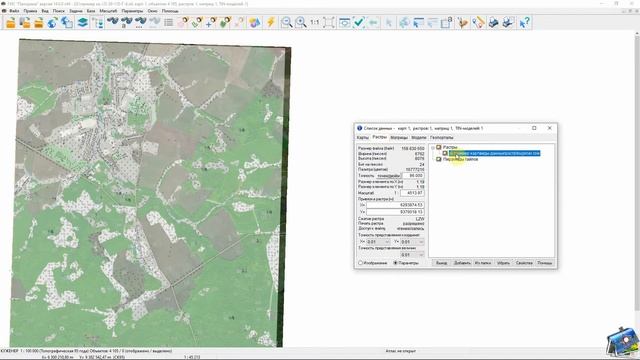This screenshot has width=640, height=360.
Task: Open the value precision dropdown showing 0.01
Action: (x=421, y=255)
